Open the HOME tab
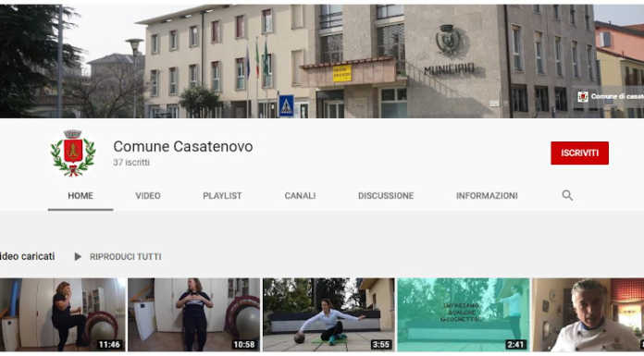The width and height of the screenshot is (644, 356). pyautogui.click(x=80, y=196)
